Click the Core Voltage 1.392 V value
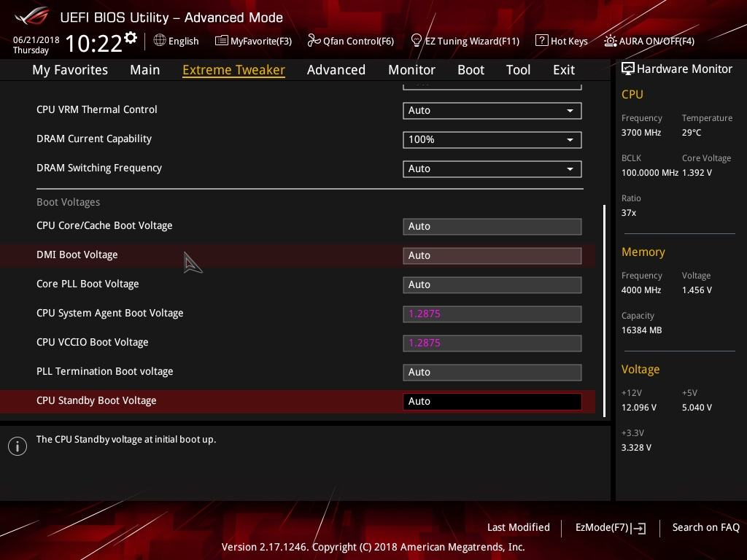This screenshot has width=747, height=560. [697, 173]
